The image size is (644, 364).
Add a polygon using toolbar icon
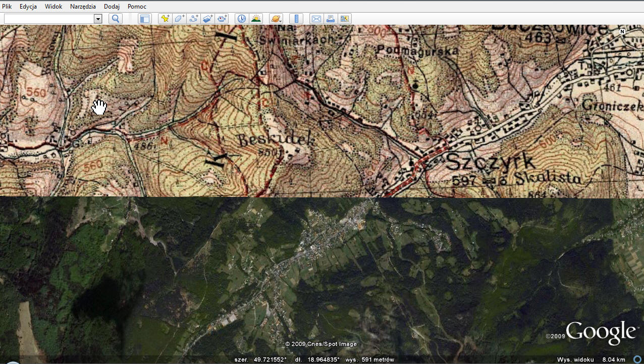(179, 19)
